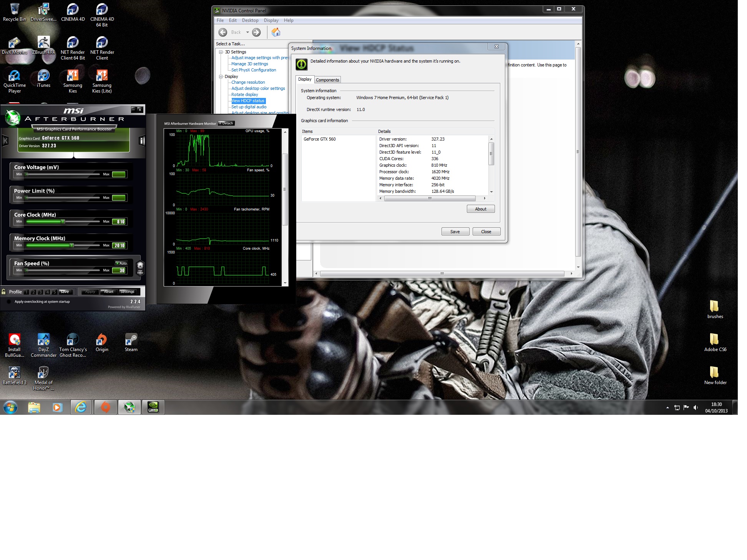Click the NVIDIA Control Panel Forward arrow
747x560 pixels.
pos(256,32)
